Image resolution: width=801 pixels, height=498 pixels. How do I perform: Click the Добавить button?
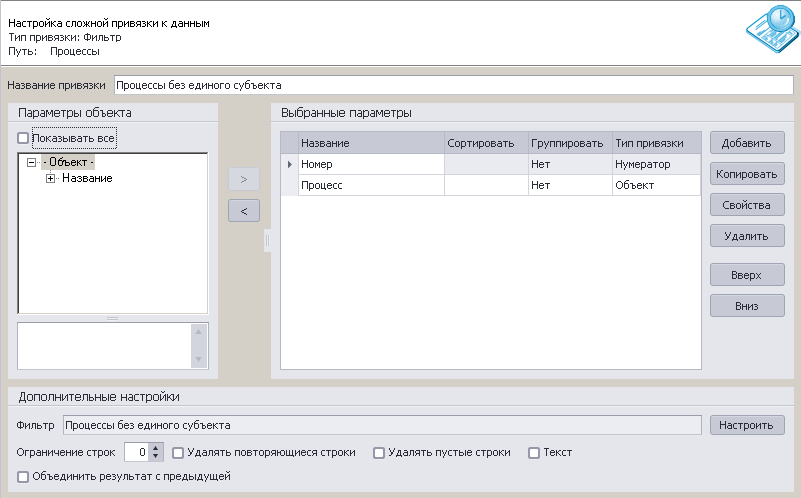click(x=747, y=143)
